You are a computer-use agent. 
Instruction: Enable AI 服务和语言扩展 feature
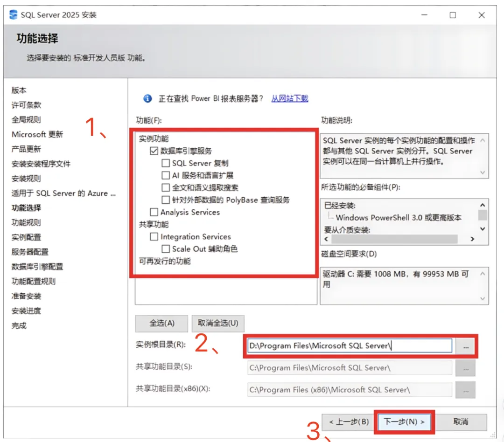tap(166, 175)
